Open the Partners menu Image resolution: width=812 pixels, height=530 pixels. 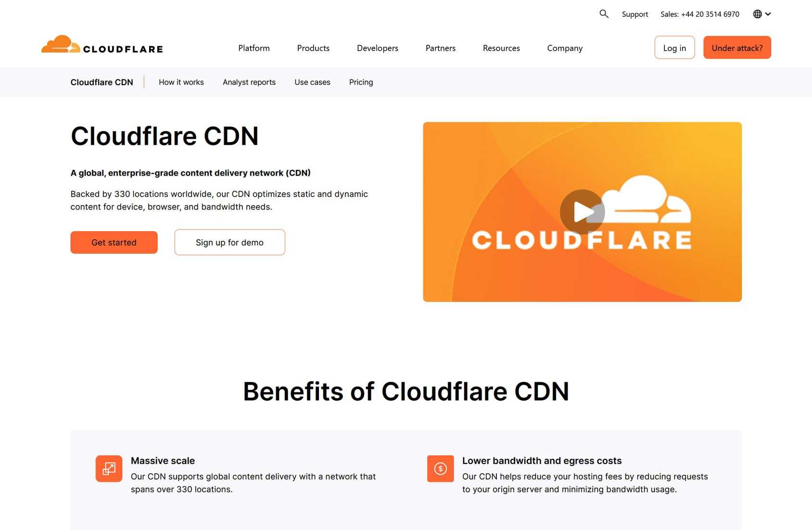point(441,48)
